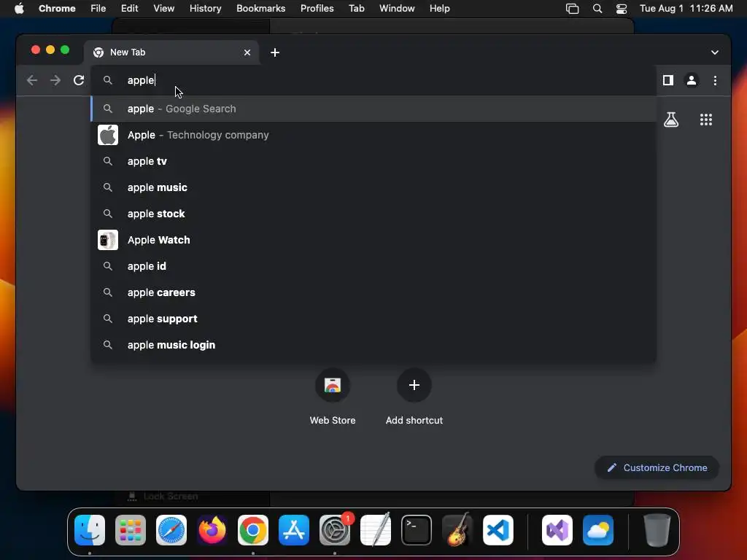The image size is (747, 560).
Task: Close the New Tab tab
Action: (247, 52)
